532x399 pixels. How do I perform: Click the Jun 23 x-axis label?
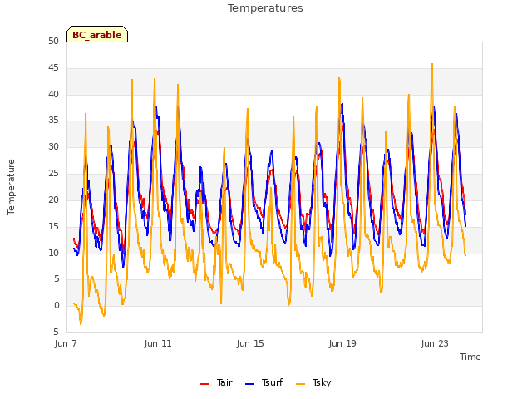click(x=435, y=343)
